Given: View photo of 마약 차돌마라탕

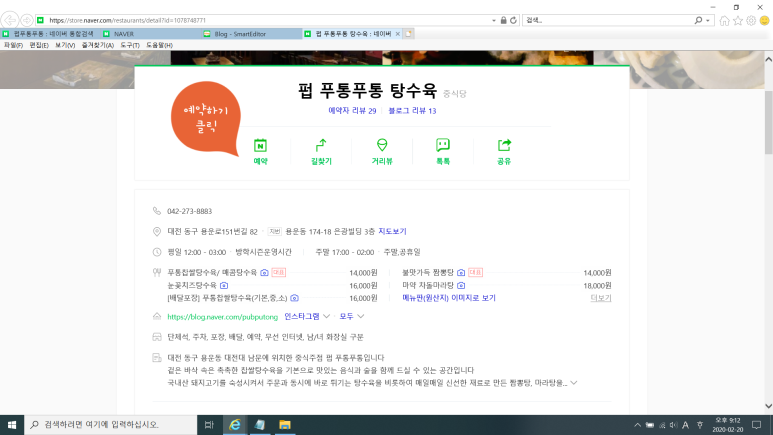Looking at the screenshot, I should click(x=461, y=286).
